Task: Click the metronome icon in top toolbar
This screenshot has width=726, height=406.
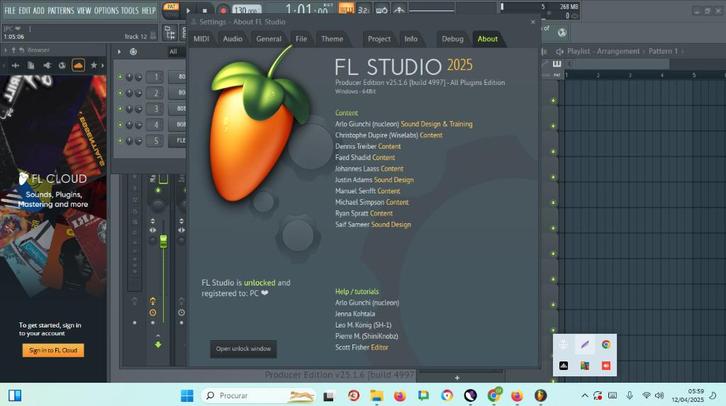Action: [x=399, y=10]
